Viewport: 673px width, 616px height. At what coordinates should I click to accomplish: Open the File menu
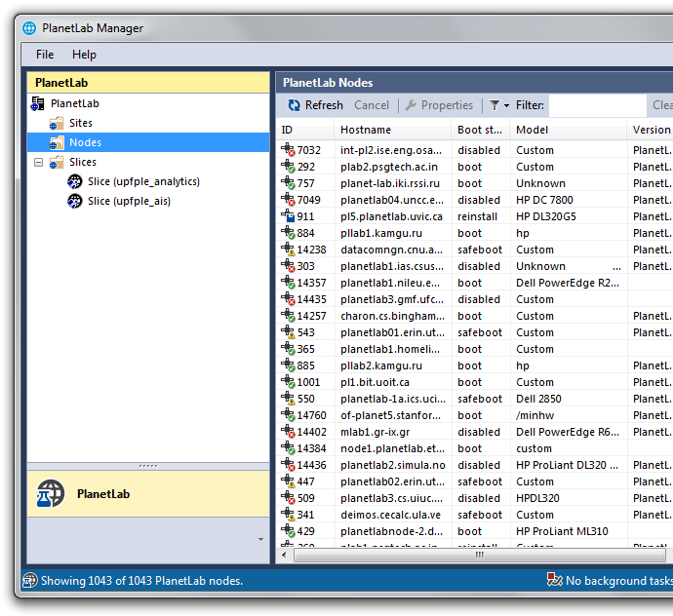point(45,55)
